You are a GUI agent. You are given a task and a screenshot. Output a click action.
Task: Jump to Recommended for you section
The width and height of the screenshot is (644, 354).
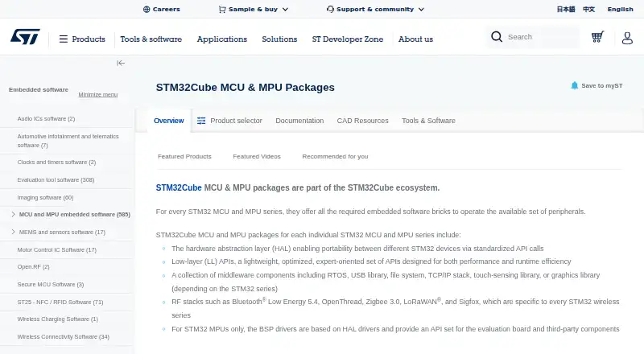tap(335, 156)
